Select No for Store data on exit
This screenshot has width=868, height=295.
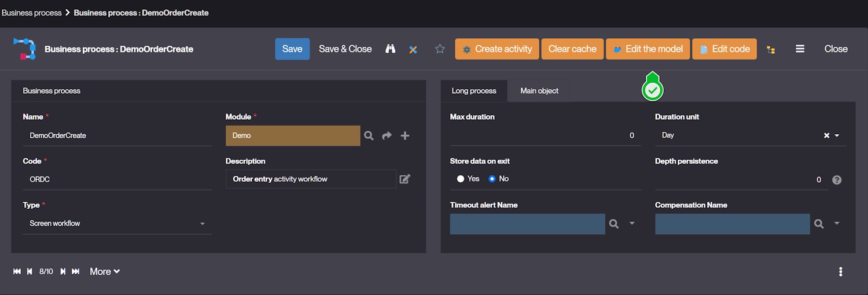tap(492, 179)
